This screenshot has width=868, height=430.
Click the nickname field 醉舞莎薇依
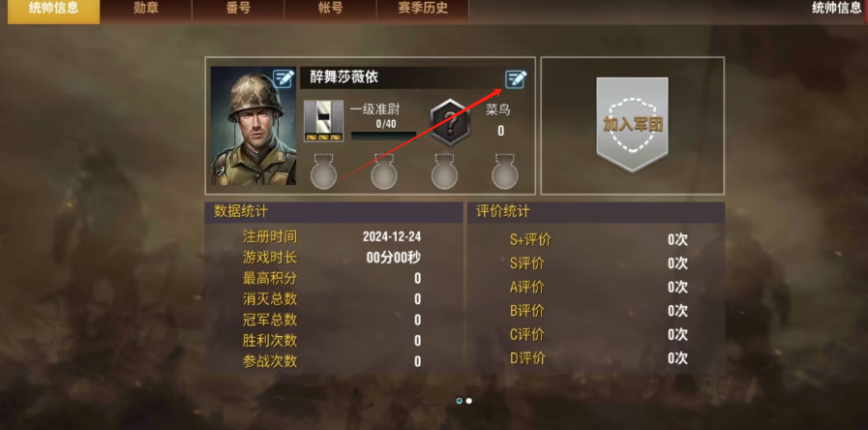coord(402,77)
